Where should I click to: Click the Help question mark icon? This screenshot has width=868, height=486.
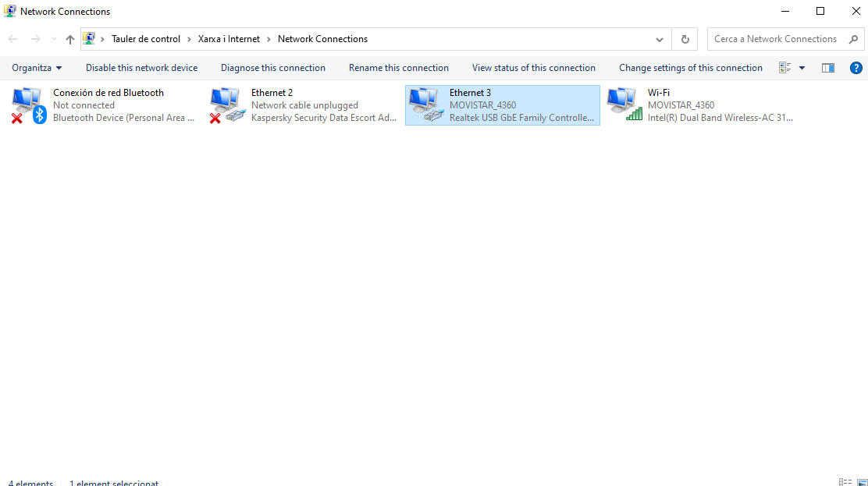tap(856, 68)
